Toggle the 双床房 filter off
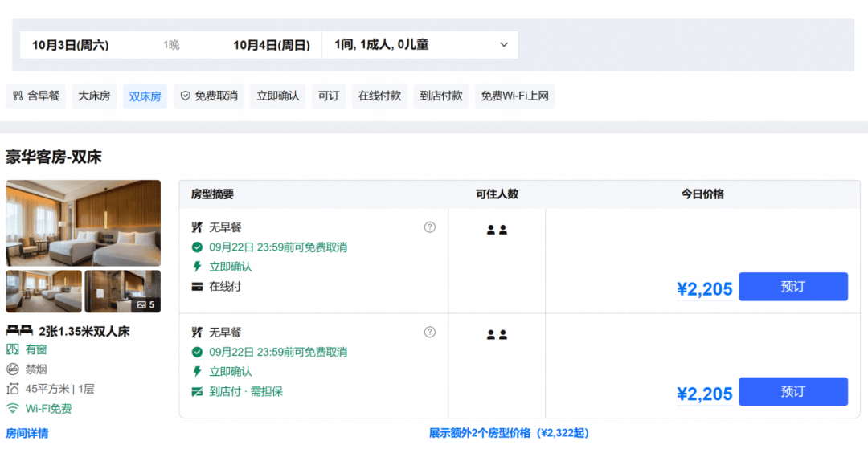 click(x=145, y=96)
